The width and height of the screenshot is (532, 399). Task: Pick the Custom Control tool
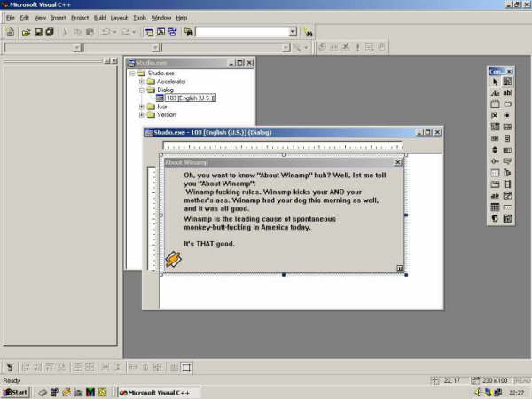tap(495, 218)
